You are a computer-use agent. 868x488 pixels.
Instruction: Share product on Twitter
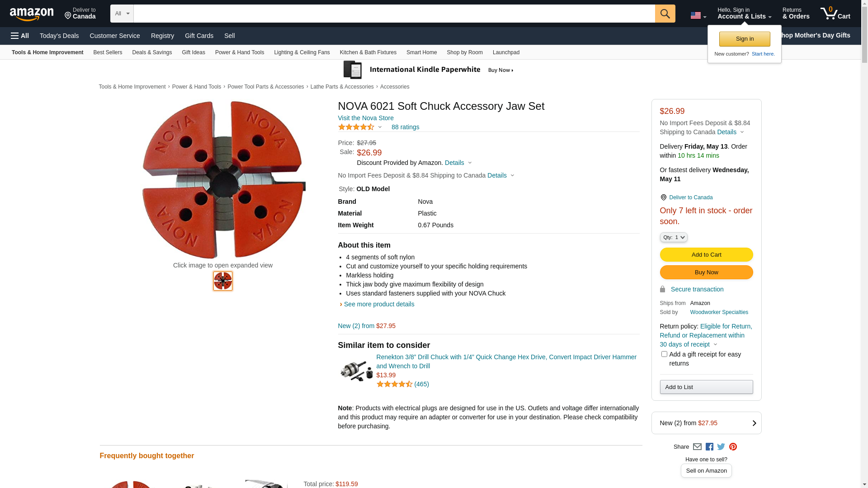721,447
